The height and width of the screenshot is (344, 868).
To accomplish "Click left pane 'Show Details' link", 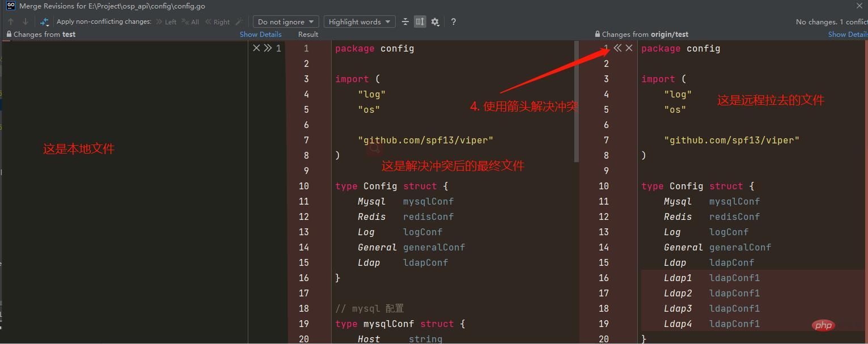I will pyautogui.click(x=260, y=34).
